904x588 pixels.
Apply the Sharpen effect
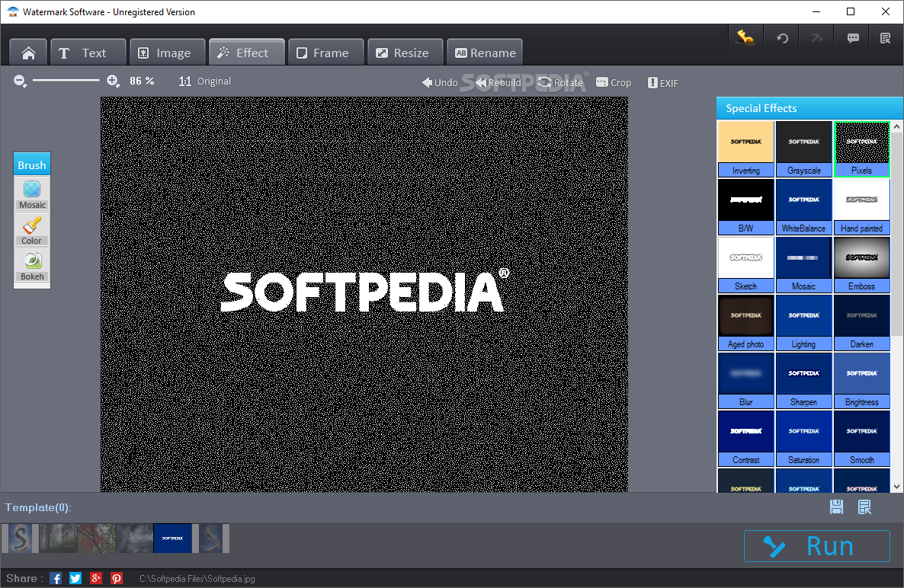(x=803, y=380)
